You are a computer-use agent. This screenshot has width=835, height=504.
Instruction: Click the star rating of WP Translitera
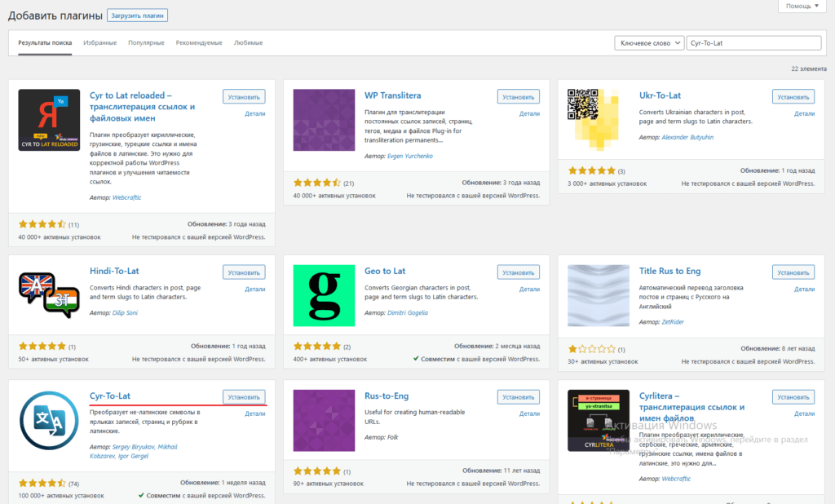point(317,183)
